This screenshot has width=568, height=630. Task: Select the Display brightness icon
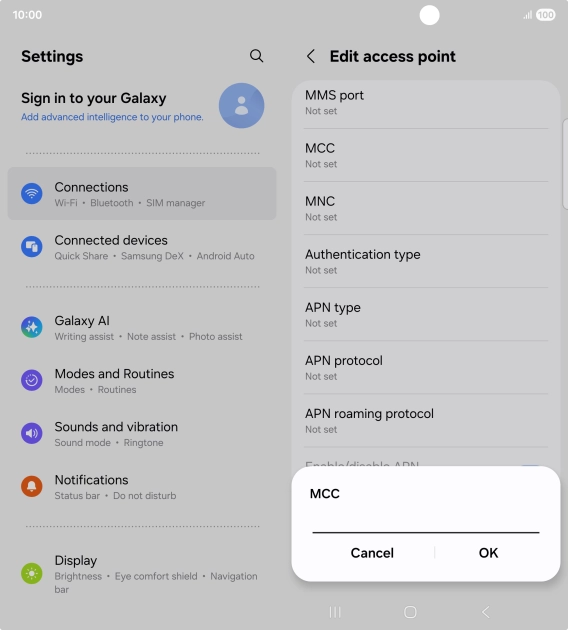(32, 573)
